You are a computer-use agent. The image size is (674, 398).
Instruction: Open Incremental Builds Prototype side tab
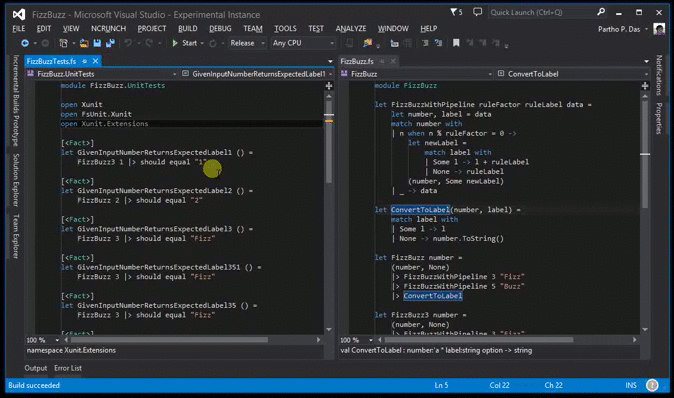[16, 100]
